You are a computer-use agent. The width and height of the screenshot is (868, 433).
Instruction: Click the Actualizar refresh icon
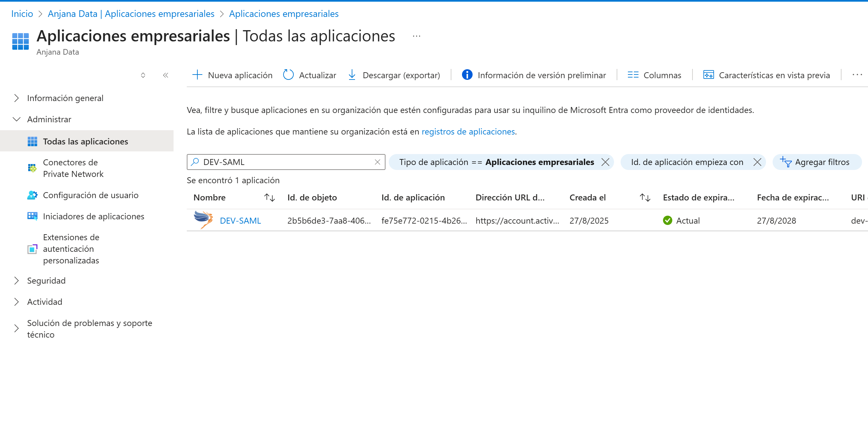coord(288,75)
